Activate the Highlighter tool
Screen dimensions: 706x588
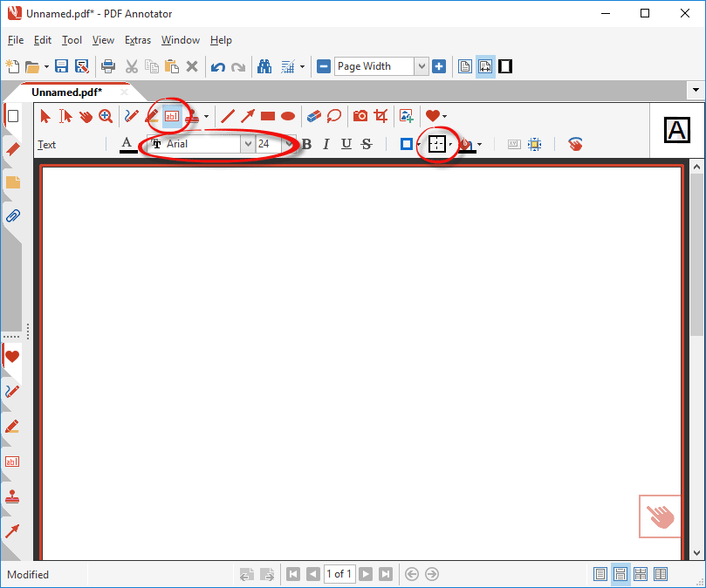(149, 115)
